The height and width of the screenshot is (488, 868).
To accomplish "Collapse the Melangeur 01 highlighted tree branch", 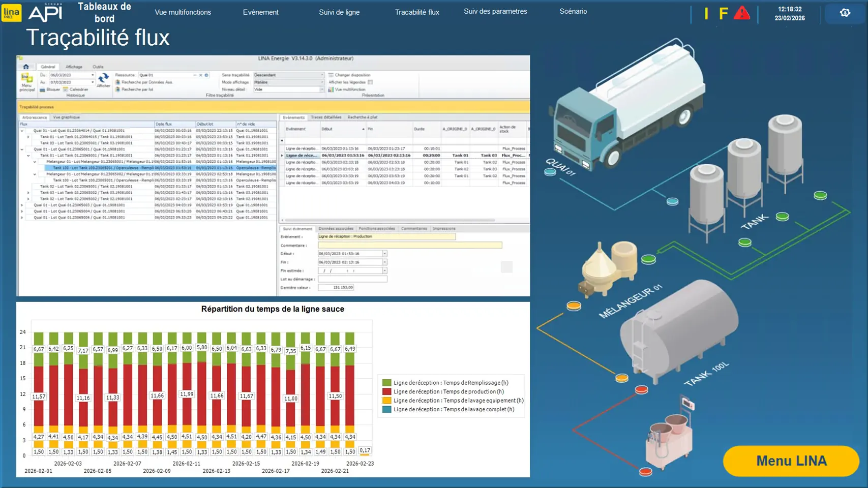I will pos(35,162).
